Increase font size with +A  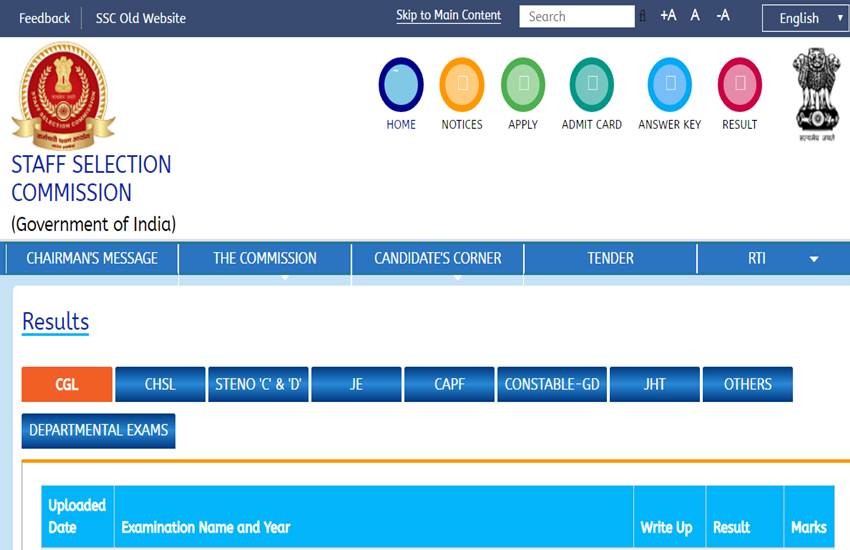[668, 16]
